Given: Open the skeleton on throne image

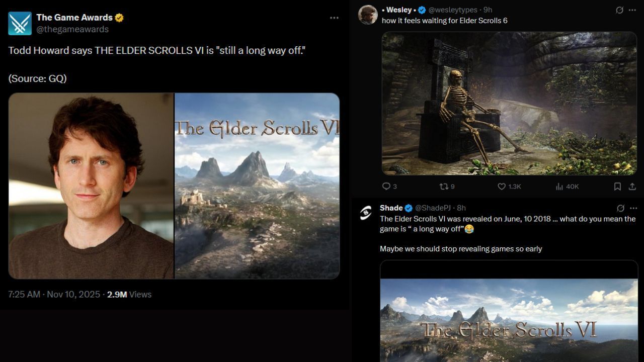Looking at the screenshot, I should click(509, 104).
